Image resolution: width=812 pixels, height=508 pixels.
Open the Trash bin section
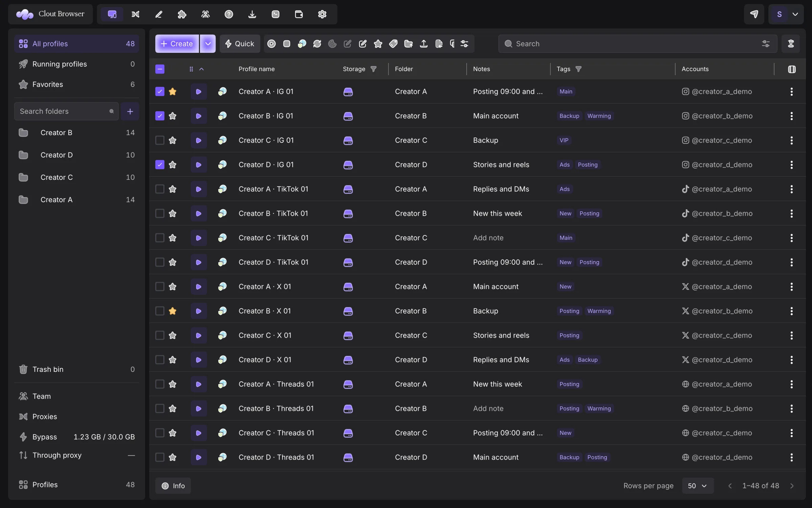click(x=77, y=369)
